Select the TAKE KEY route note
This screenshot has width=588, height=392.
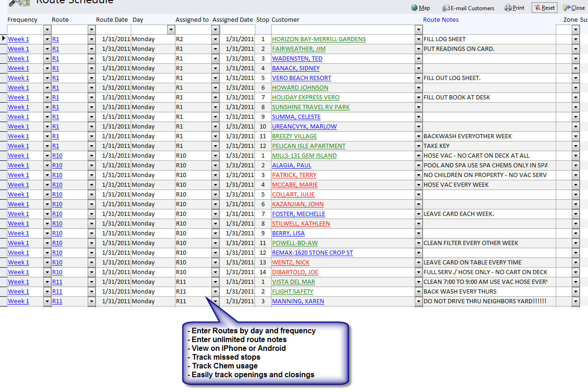tap(436, 146)
